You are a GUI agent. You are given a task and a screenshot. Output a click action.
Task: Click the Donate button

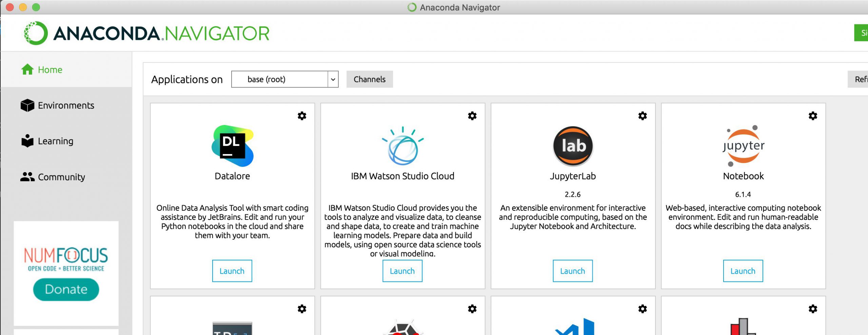pyautogui.click(x=66, y=289)
